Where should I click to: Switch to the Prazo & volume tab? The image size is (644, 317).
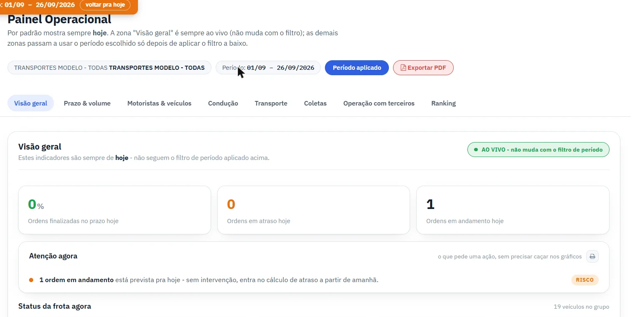click(x=87, y=103)
